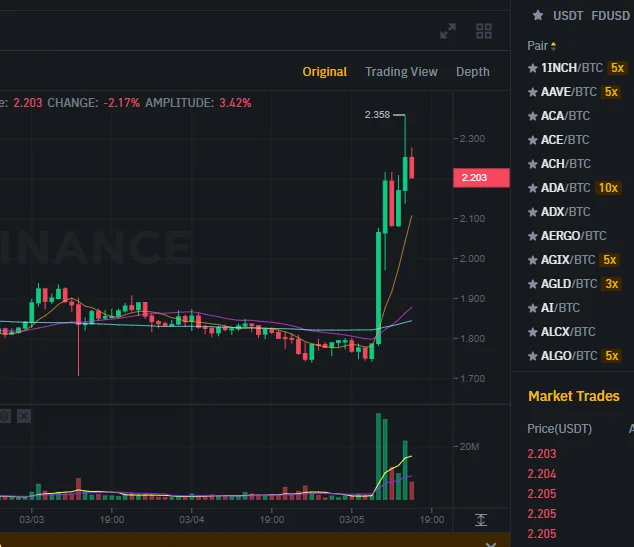Click the 2.203 current price label
Screen dimensions: 634x547
pos(481,177)
